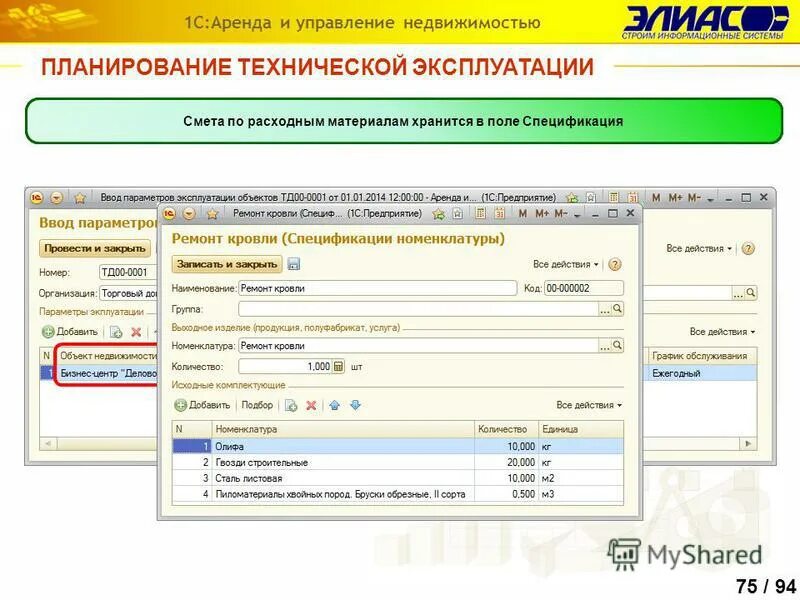
Task: Click right arrow of background window scrollbar
Action: click(748, 443)
